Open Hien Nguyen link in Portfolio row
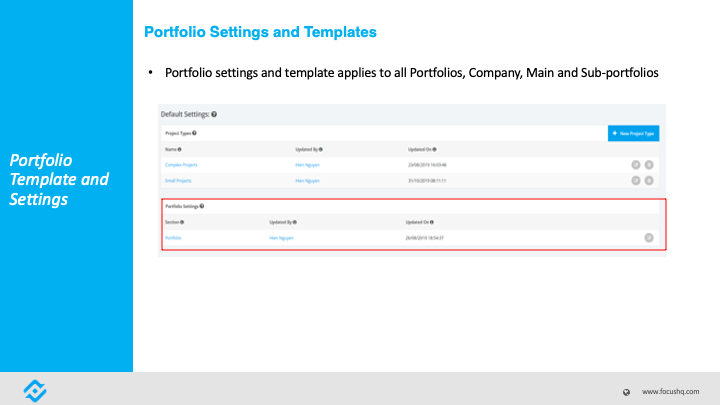720x405 pixels. click(281, 238)
